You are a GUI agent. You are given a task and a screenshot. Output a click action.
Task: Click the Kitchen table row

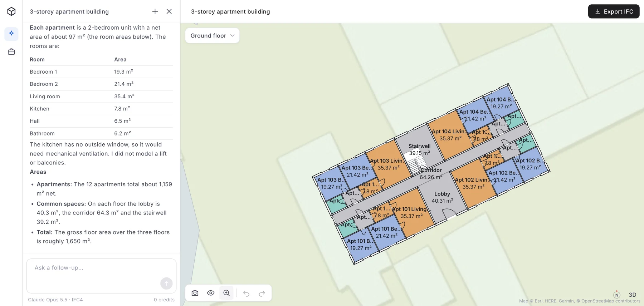coord(101,109)
